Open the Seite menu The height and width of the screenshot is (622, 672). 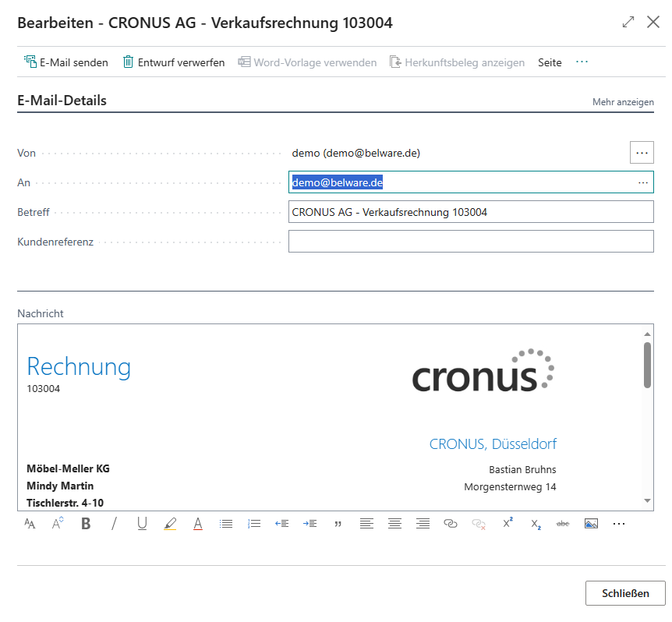pyautogui.click(x=550, y=62)
